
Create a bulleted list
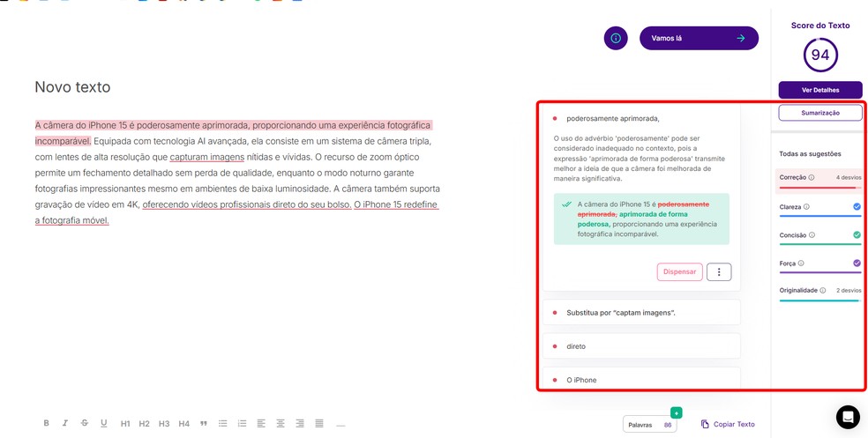[x=222, y=424]
